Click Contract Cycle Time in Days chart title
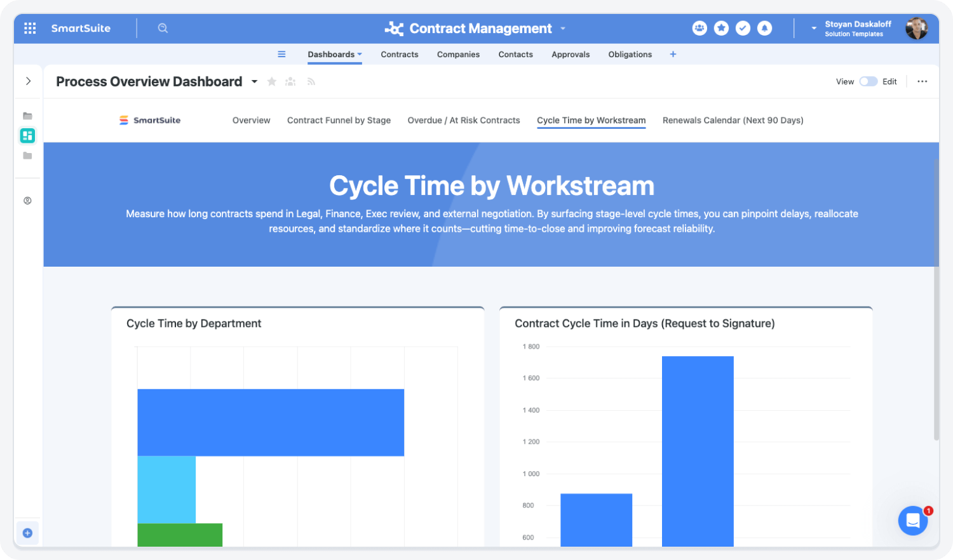953x560 pixels. [x=644, y=323]
